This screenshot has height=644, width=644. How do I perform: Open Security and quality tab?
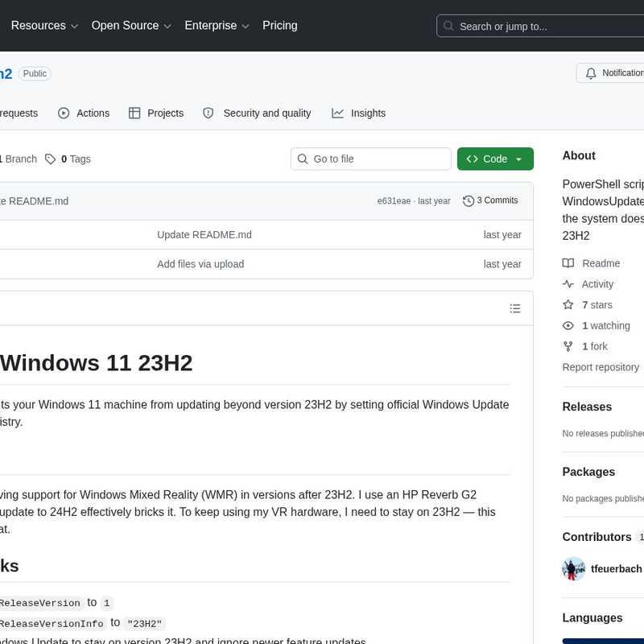257,113
